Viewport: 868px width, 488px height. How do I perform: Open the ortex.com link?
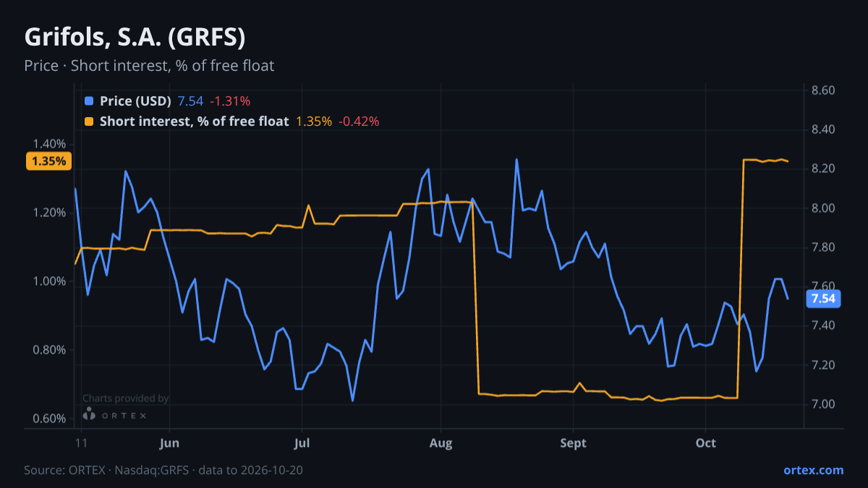[x=813, y=470]
